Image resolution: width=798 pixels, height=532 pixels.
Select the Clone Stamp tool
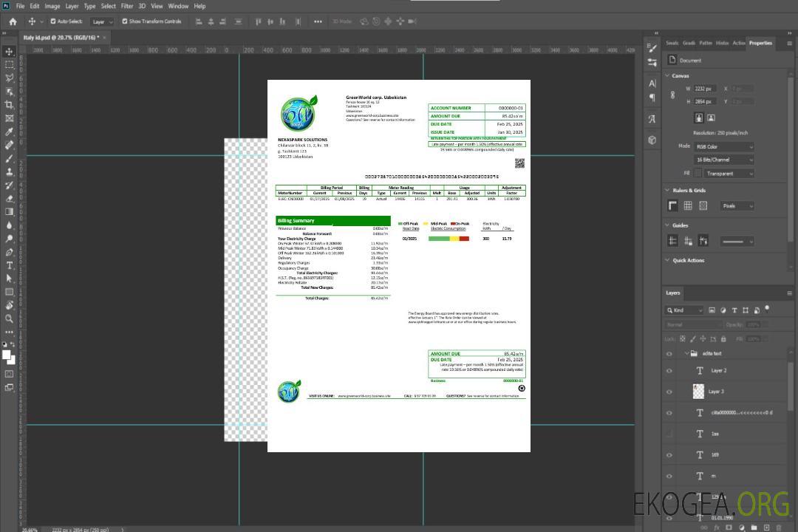(x=9, y=171)
